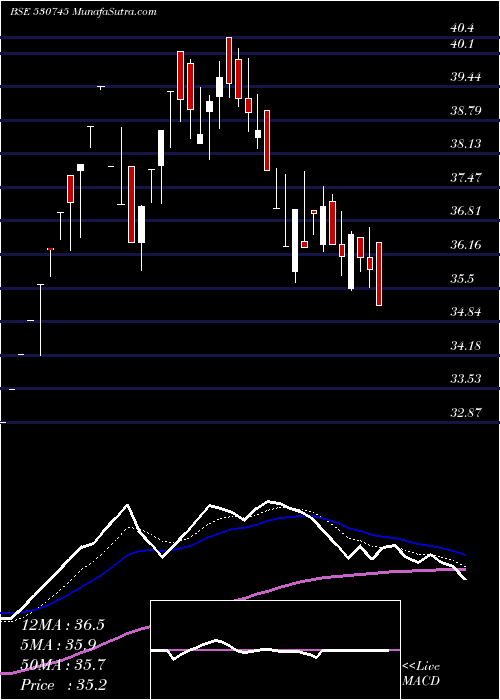Viewport: 500px width, 700px height.
Task: Click the 37.47 price axis label
Action: (x=466, y=178)
